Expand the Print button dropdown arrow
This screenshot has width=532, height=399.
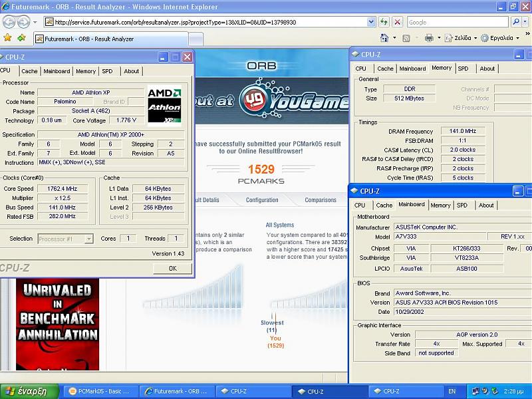439,38
